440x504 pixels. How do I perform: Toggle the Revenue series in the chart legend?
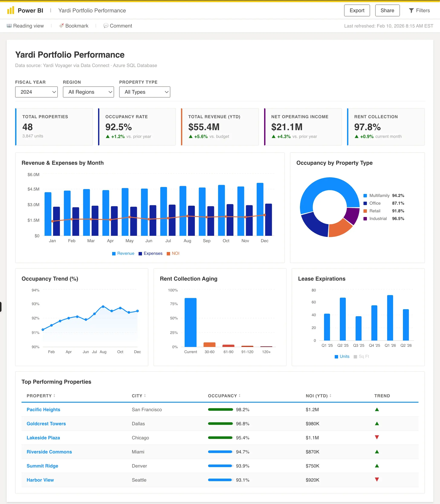123,253
